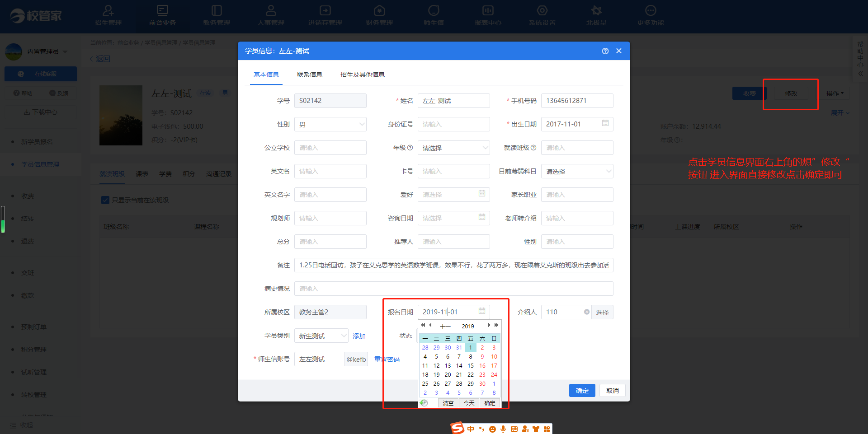Open 学员信息管理 in left sidebar
The width and height of the screenshot is (868, 434).
point(40,164)
